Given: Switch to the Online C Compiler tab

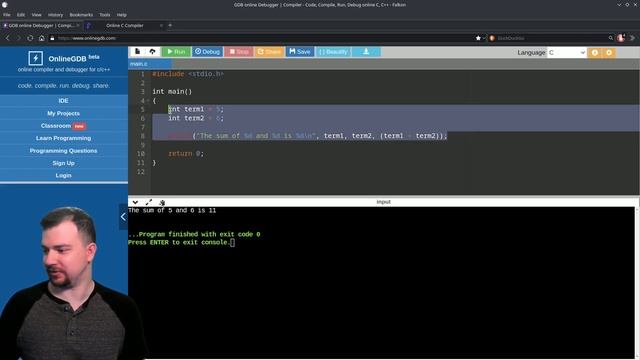Looking at the screenshot, I should click(124, 25).
